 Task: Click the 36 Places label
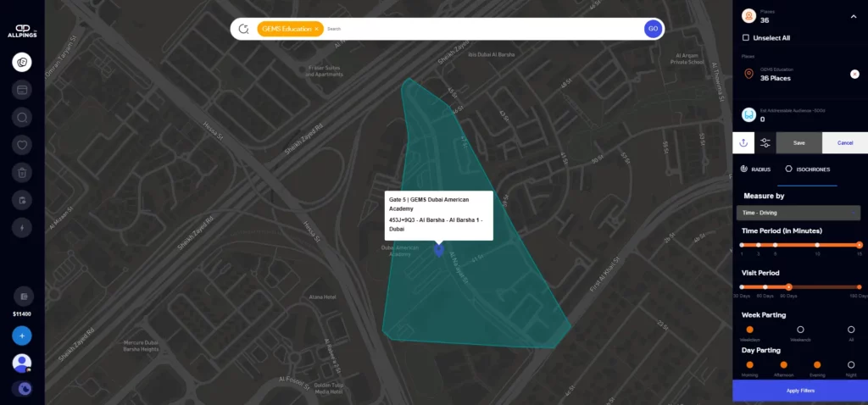(776, 78)
